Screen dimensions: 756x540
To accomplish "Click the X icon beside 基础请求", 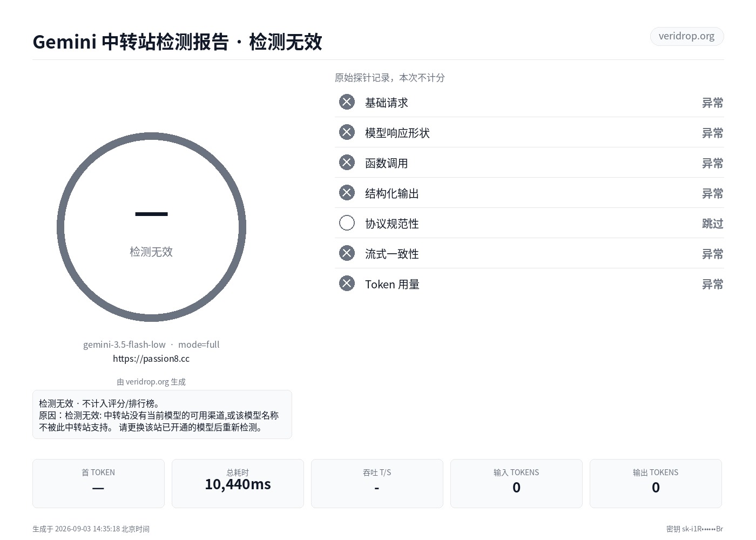I will point(347,102).
